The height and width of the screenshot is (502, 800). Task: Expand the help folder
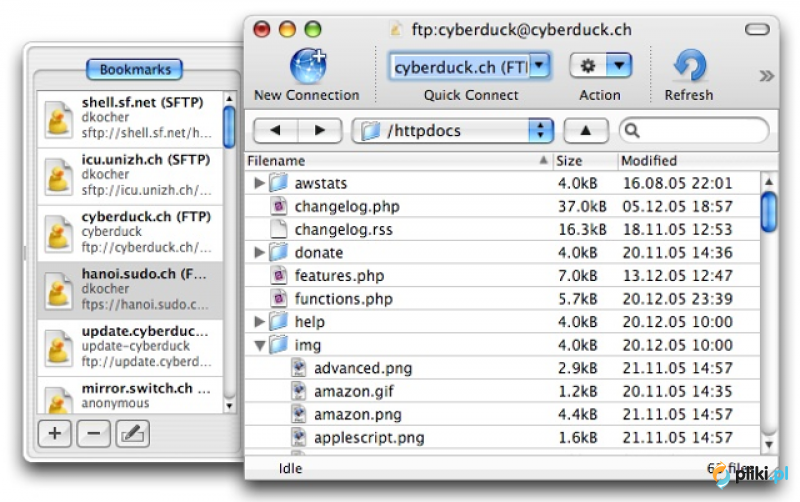pyautogui.click(x=259, y=321)
